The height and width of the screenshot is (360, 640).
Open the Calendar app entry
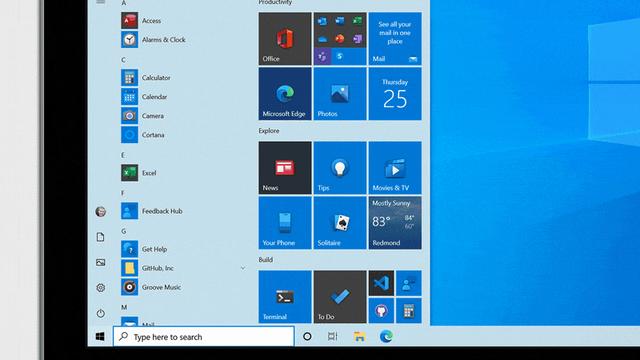(x=144, y=97)
